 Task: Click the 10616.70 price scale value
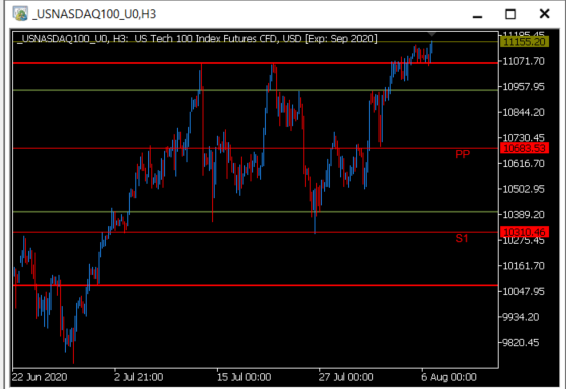point(523,164)
